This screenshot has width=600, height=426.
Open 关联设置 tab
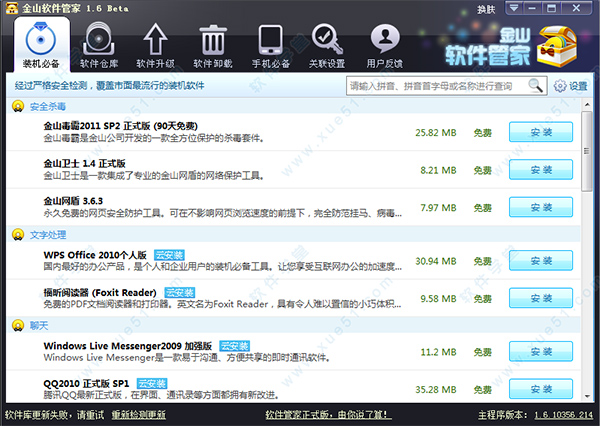[327, 45]
